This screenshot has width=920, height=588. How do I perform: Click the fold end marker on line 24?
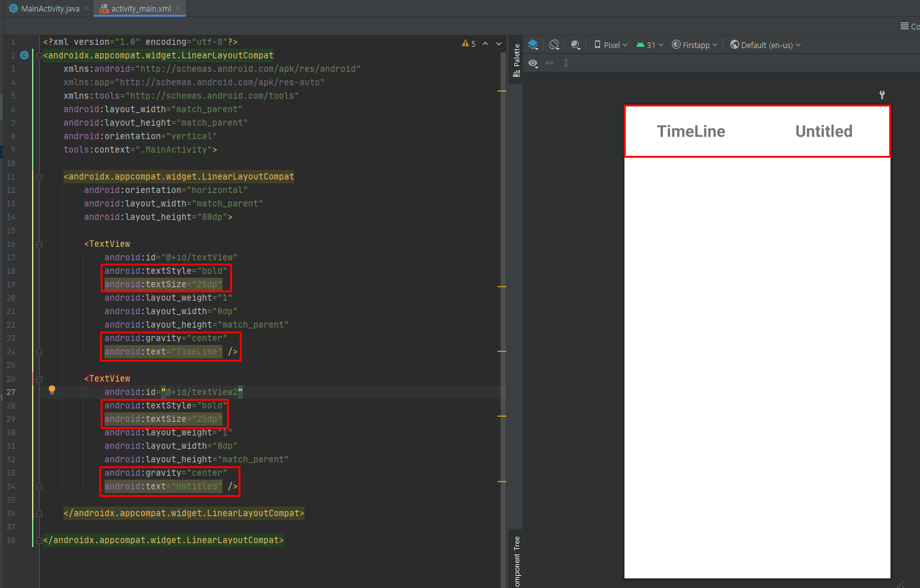(x=39, y=352)
